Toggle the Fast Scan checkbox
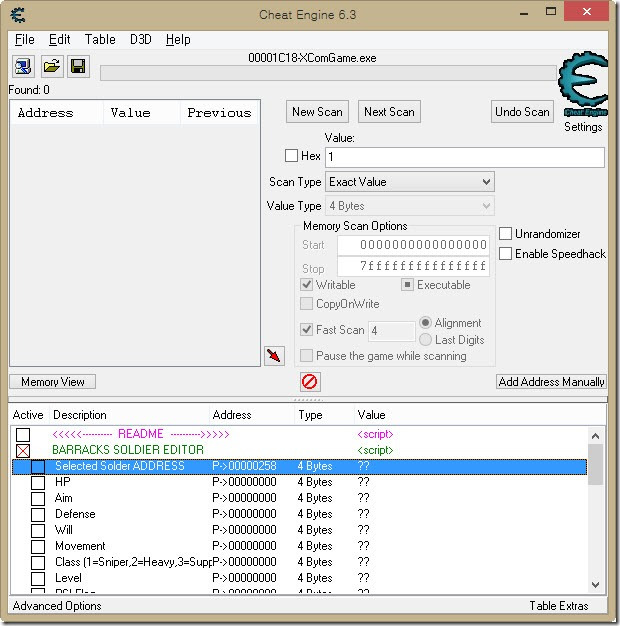The image size is (620, 626). point(306,330)
